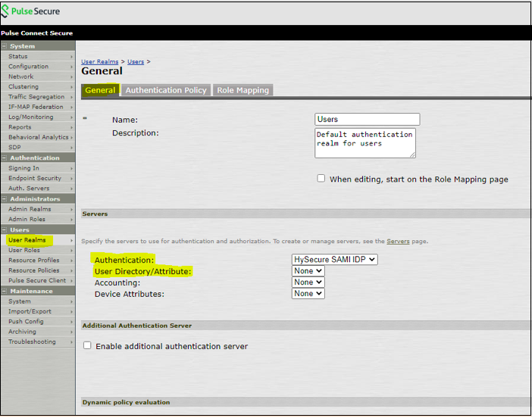Viewport: 532px width, 418px height.
Task: Select the General tab
Action: [x=100, y=90]
